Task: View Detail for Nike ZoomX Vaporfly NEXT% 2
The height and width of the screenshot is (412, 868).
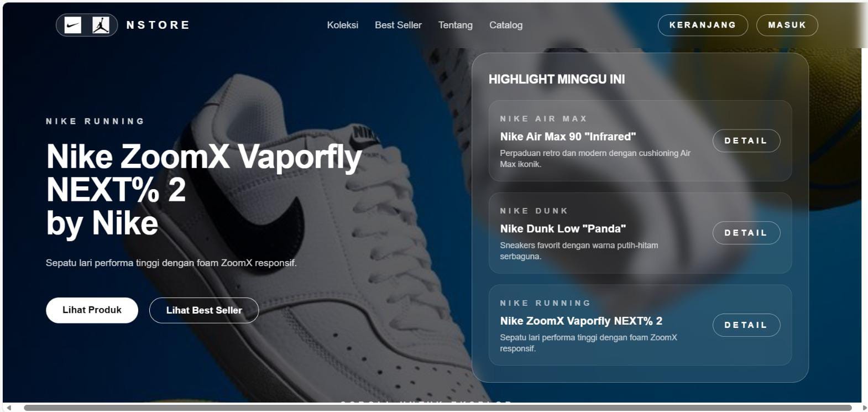Action: pyautogui.click(x=746, y=325)
